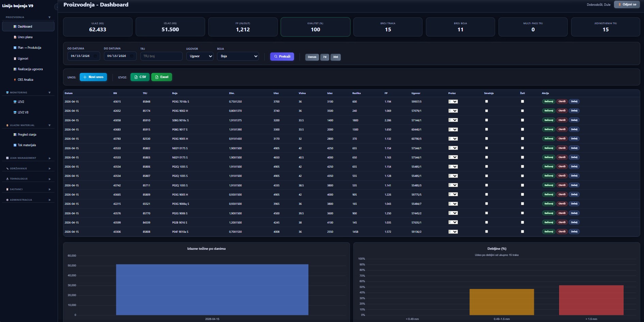Click the Pretraži search button
644x322 pixels.
[282, 57]
